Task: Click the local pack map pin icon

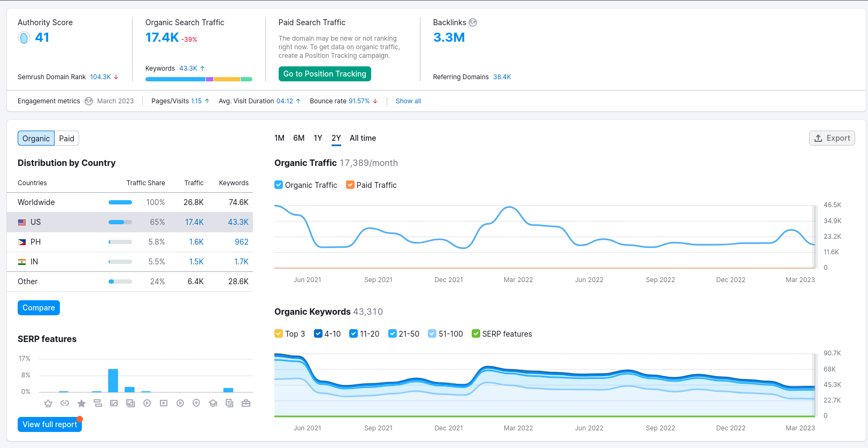Action: pyautogui.click(x=196, y=403)
